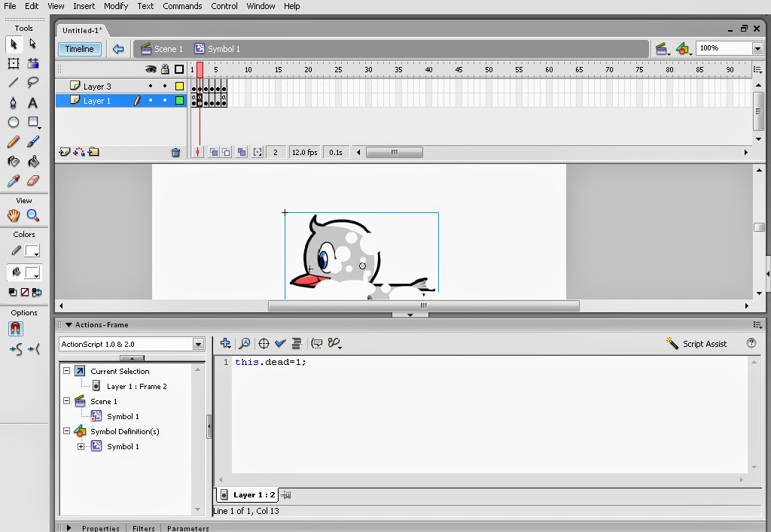Choose the Eyedropper tool
The image size is (771, 532).
(x=13, y=181)
